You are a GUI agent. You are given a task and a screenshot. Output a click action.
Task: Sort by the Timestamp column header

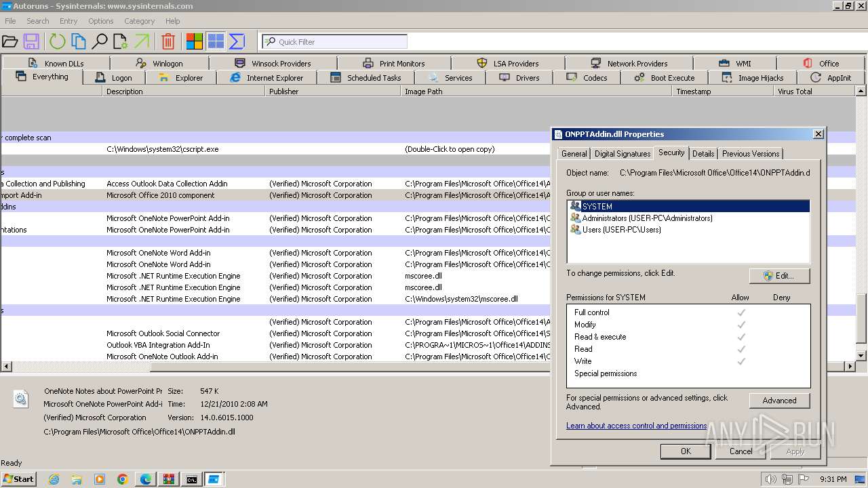(723, 91)
